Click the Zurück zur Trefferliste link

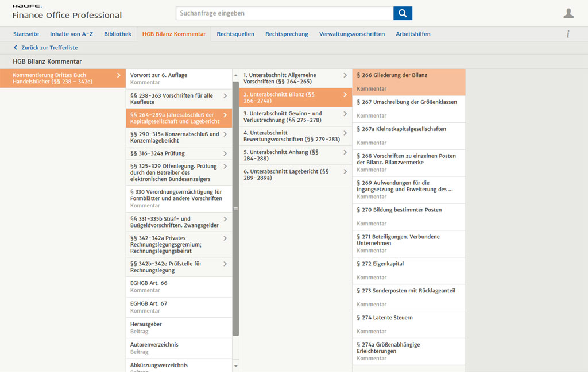pos(45,48)
